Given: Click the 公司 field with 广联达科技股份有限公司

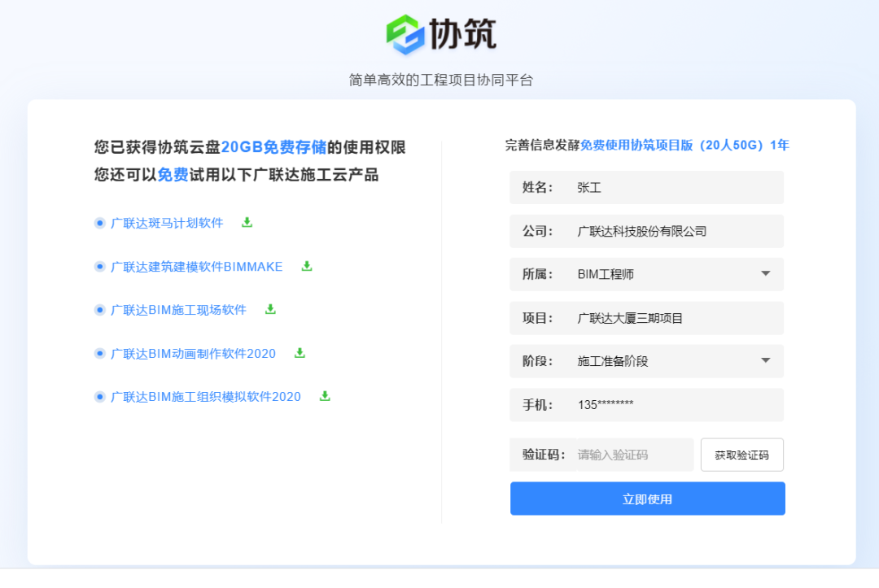Looking at the screenshot, I should 646,231.
